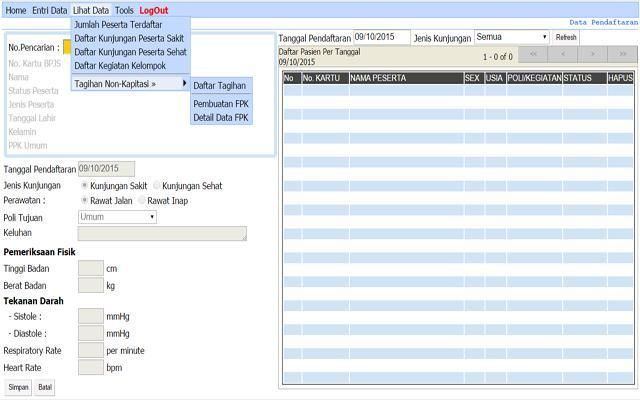Click the LogOut menu link
Screen dimensions: 640x400
click(154, 10)
